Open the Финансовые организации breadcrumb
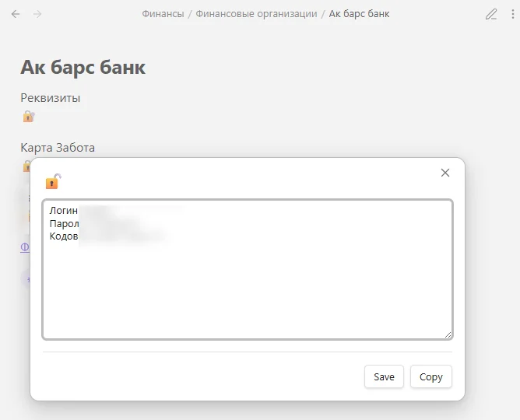The image size is (520, 420). click(256, 14)
